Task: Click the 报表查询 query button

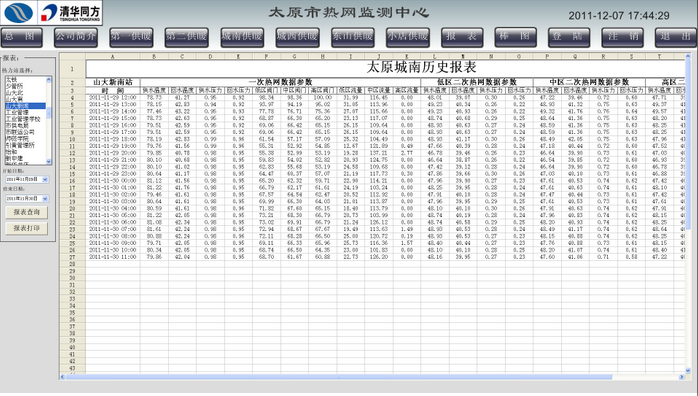Action: (x=27, y=212)
